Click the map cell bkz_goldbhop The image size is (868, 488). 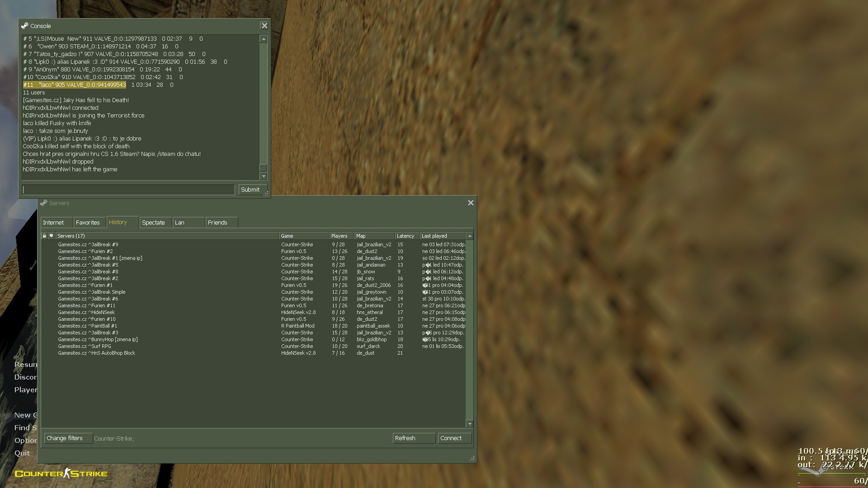tap(372, 339)
